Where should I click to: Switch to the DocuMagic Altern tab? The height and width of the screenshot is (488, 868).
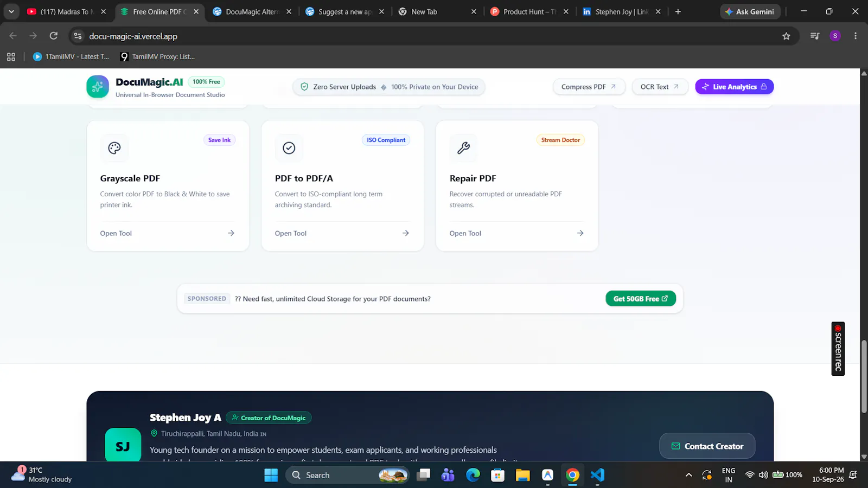coord(252,11)
